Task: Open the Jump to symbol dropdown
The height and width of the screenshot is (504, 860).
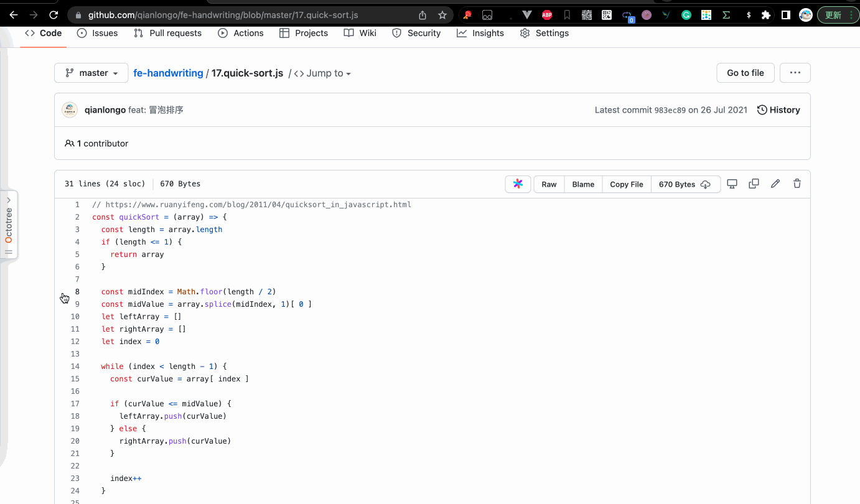Action: click(322, 73)
